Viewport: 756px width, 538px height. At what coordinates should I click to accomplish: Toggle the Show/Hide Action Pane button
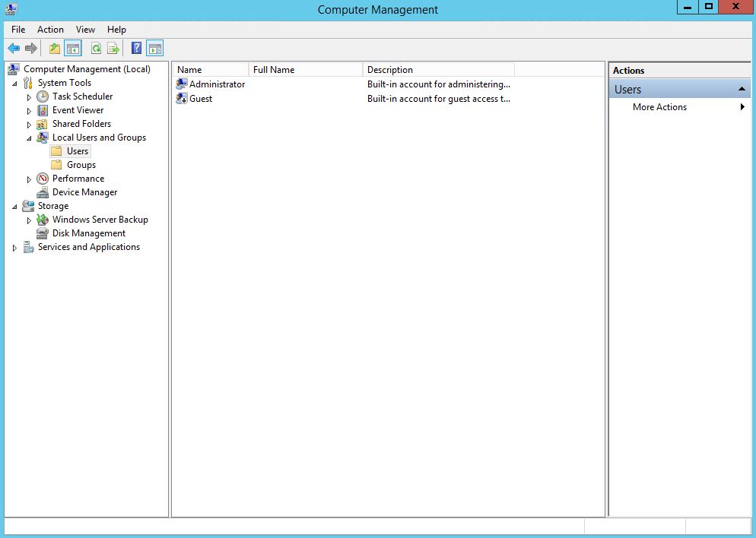[x=155, y=48]
